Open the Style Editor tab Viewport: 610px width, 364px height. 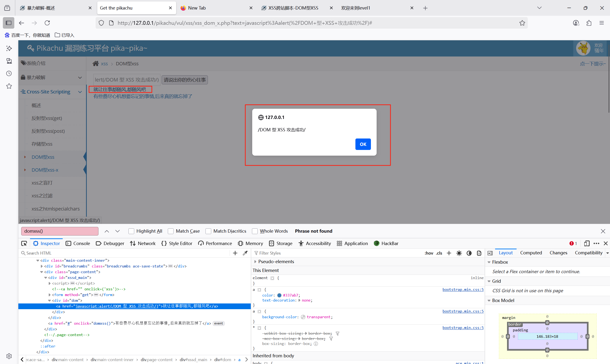coord(177,243)
